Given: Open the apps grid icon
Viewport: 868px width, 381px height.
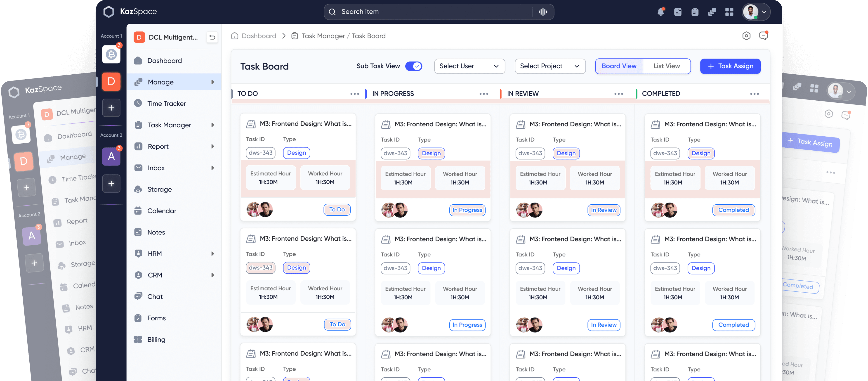Looking at the screenshot, I should [x=729, y=12].
